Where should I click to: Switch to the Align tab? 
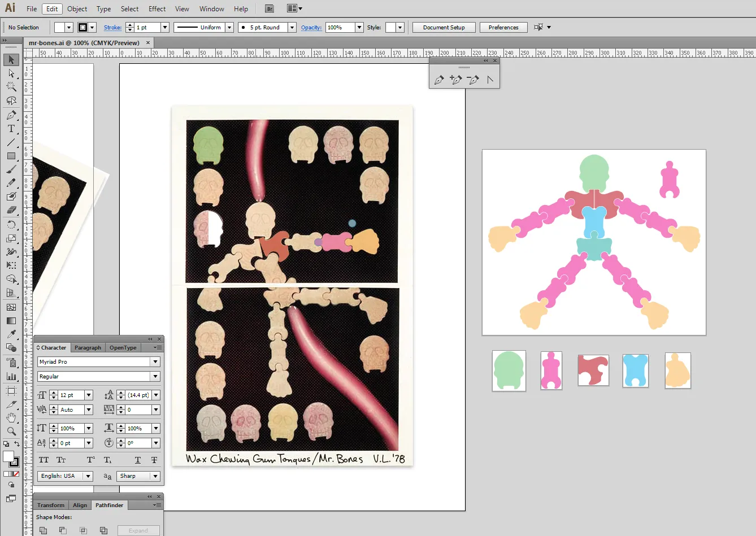[80, 506]
